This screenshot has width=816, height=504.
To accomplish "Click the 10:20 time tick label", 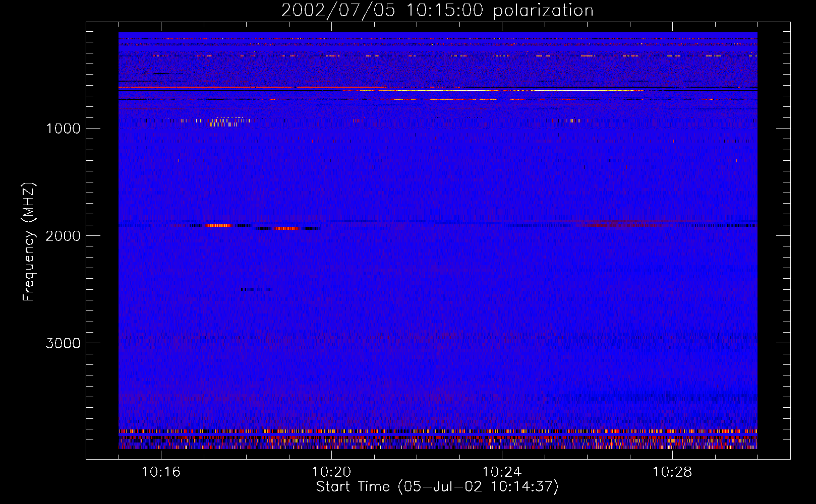I will click(331, 472).
